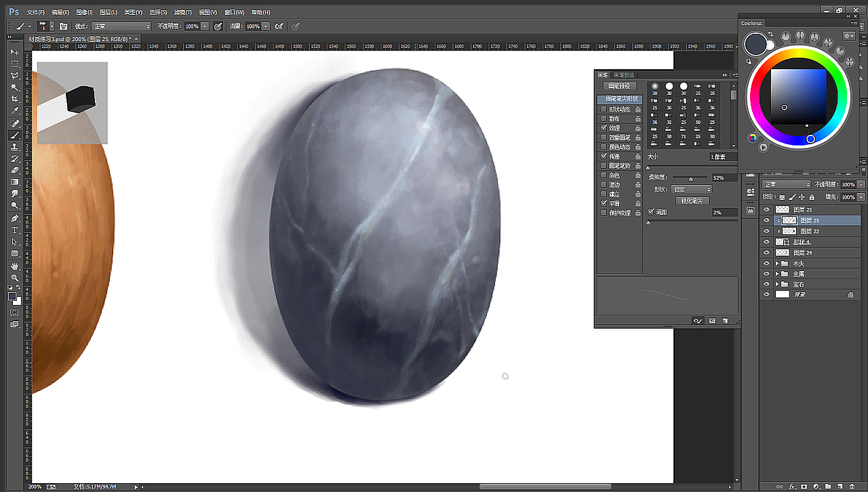The image size is (868, 492).
Task: Select the Lasso tool
Action: [x=15, y=75]
